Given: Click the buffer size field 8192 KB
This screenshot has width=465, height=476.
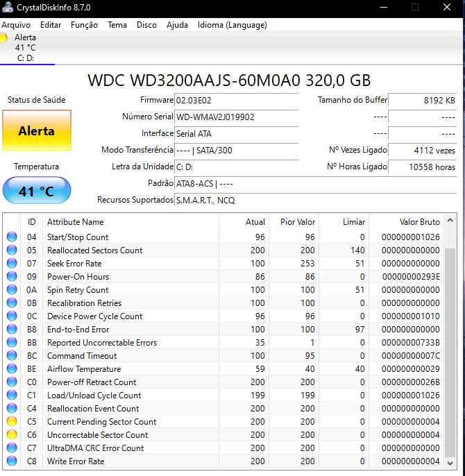Looking at the screenshot, I should [x=422, y=100].
